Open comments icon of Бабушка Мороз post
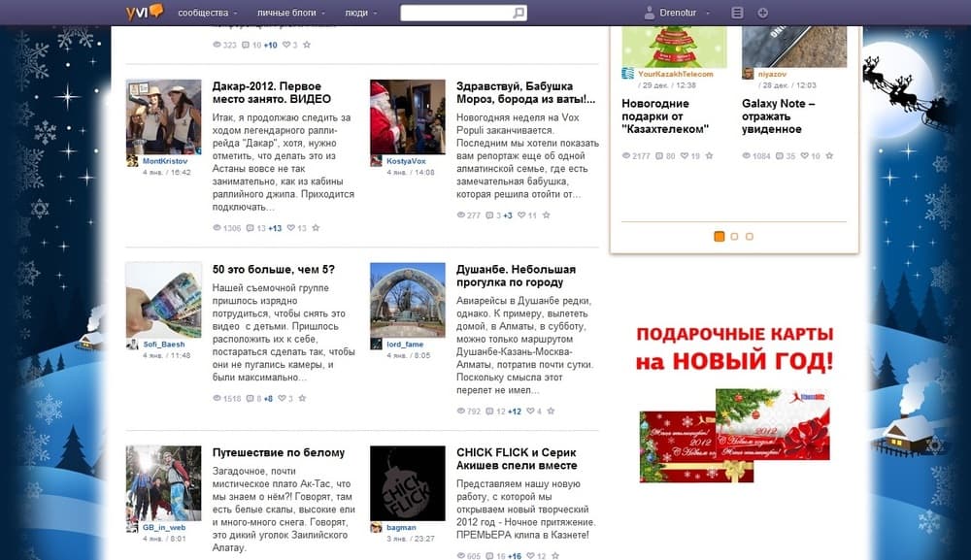Viewport: 971px width, 560px height. pyautogui.click(x=489, y=215)
